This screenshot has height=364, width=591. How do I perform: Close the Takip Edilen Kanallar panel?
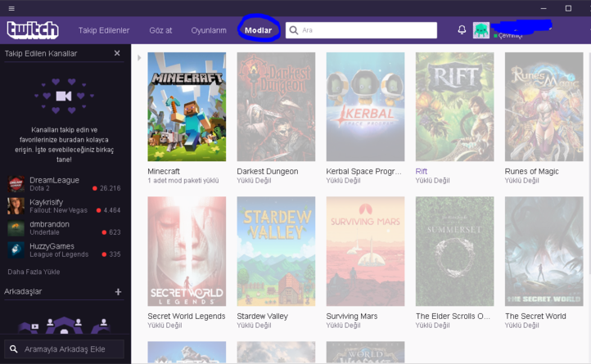(117, 53)
